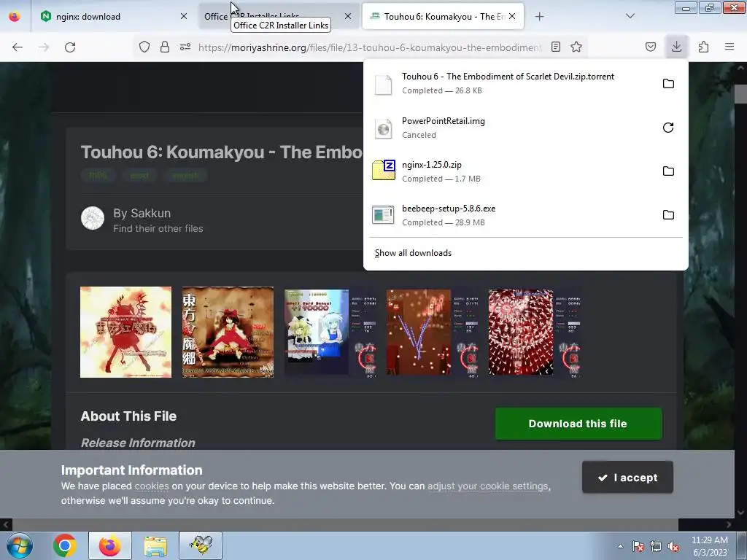The image size is (747, 560).
Task: Open the cookies link in the notice
Action: (x=152, y=486)
